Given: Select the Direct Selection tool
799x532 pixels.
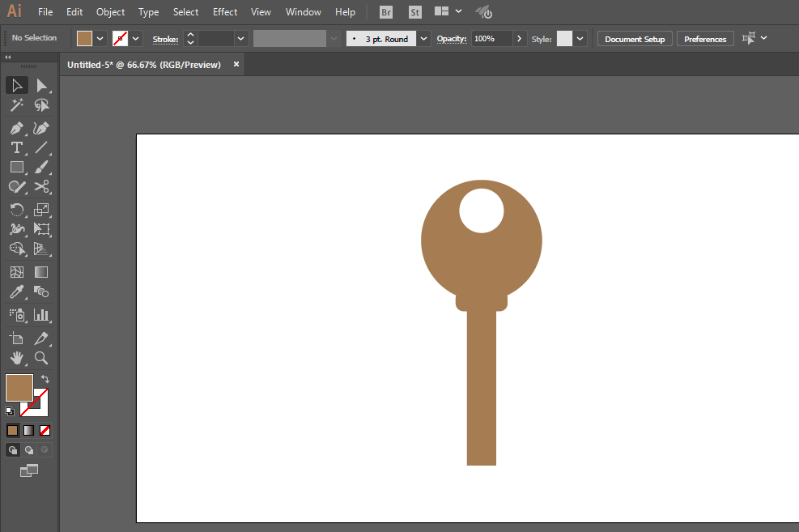Looking at the screenshot, I should tap(41, 86).
